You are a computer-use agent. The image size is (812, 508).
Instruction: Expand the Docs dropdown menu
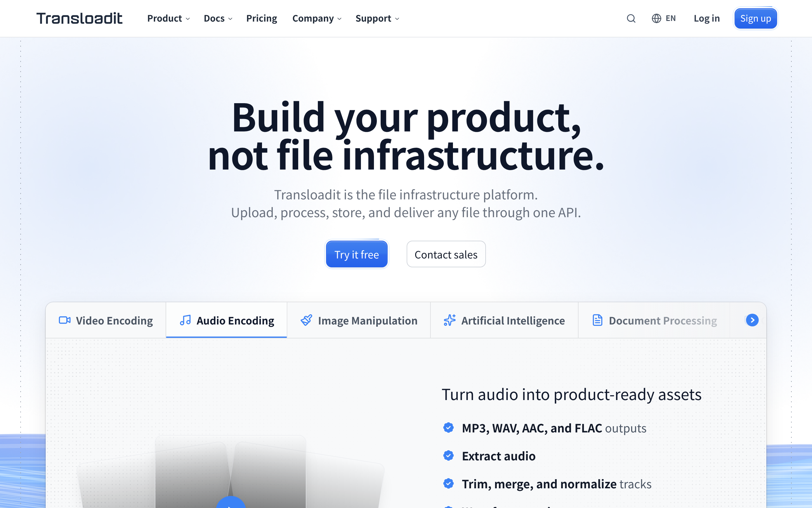(x=218, y=18)
